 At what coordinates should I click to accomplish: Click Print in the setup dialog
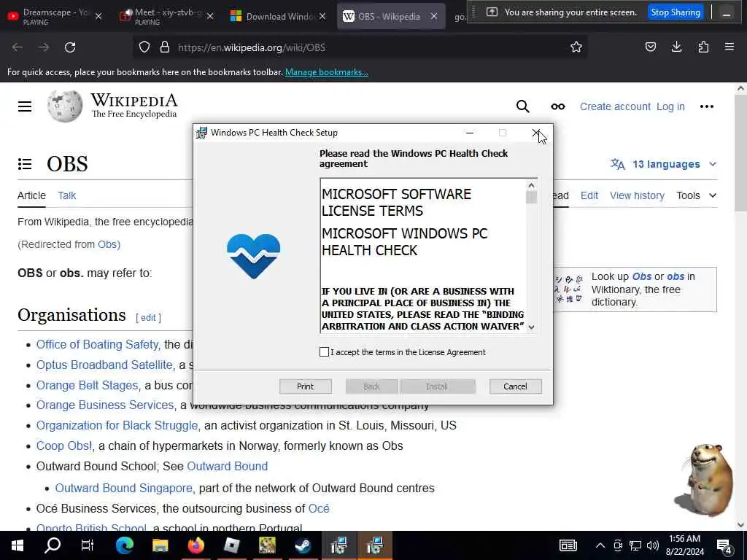306,386
